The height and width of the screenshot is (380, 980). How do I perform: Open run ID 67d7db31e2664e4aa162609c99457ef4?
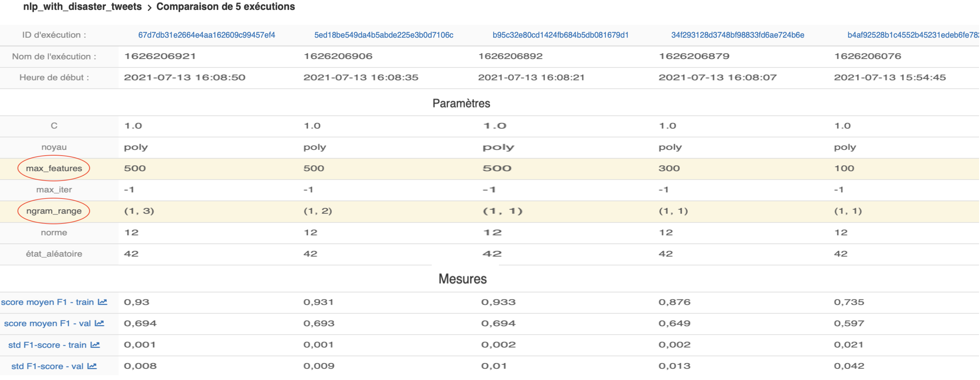(x=207, y=35)
